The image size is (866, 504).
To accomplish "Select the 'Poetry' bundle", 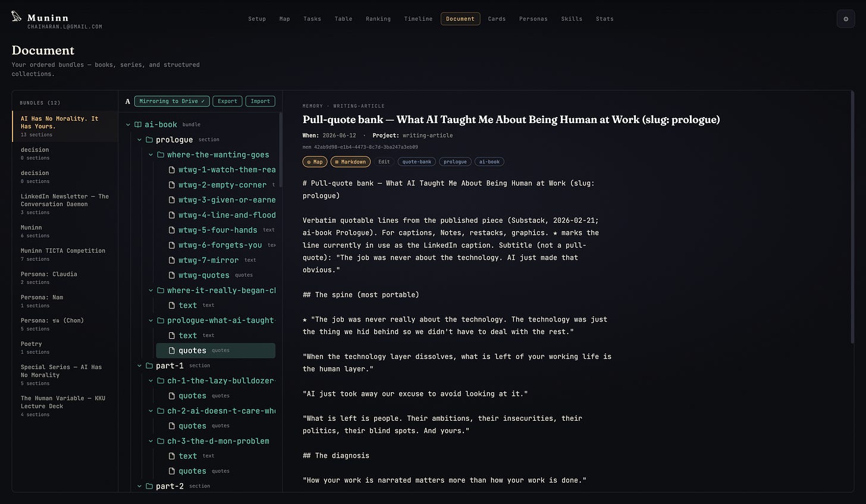I will coord(65,348).
